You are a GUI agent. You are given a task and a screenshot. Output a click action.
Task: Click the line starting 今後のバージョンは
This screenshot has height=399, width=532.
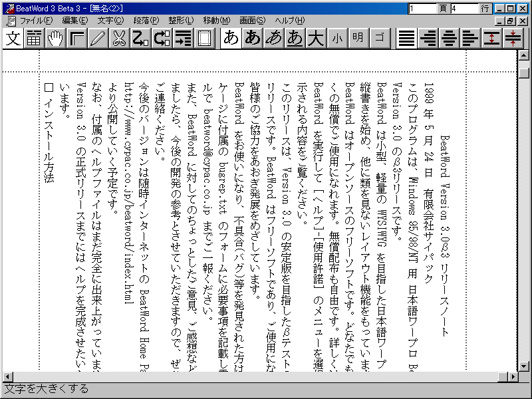[x=144, y=227]
